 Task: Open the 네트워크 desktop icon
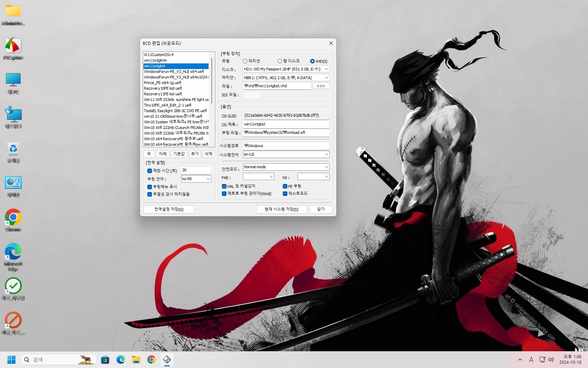[x=13, y=117]
